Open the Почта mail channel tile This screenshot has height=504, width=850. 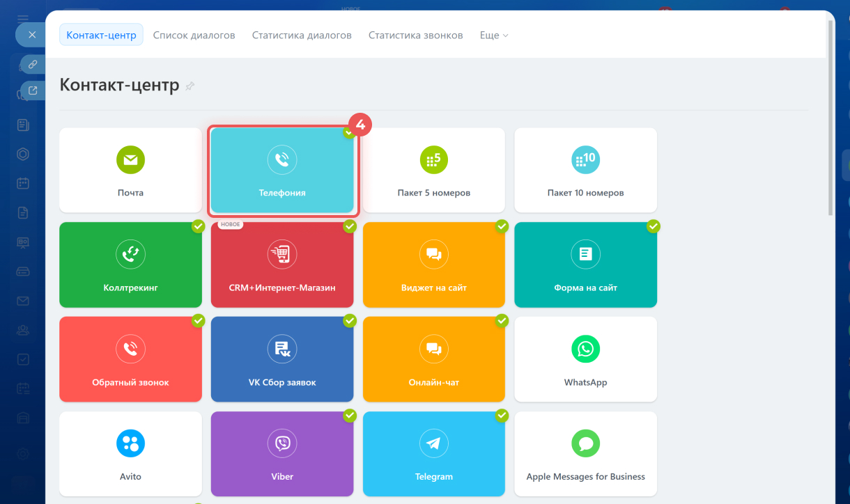coord(130,171)
